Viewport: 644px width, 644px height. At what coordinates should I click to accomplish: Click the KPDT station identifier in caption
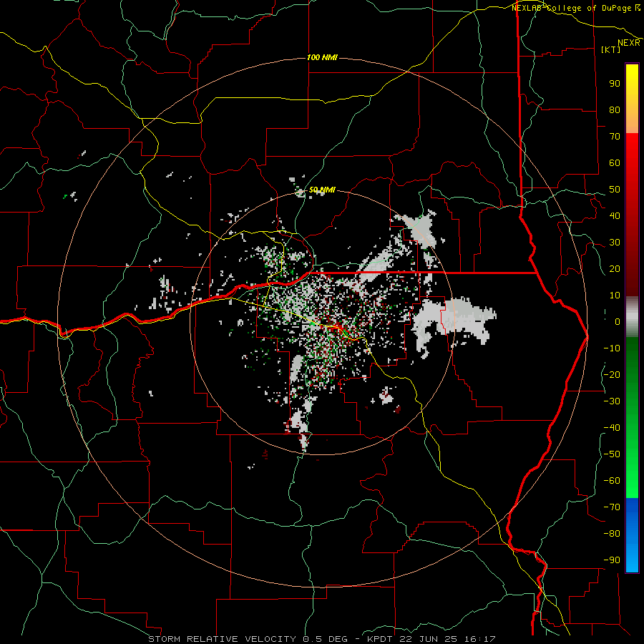tap(380, 639)
